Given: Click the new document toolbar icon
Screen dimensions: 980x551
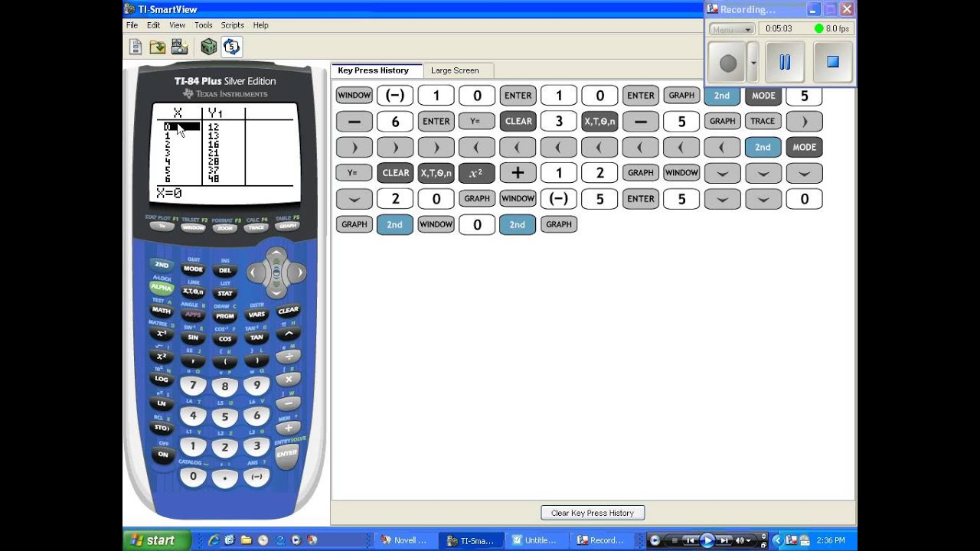Looking at the screenshot, I should (x=136, y=47).
